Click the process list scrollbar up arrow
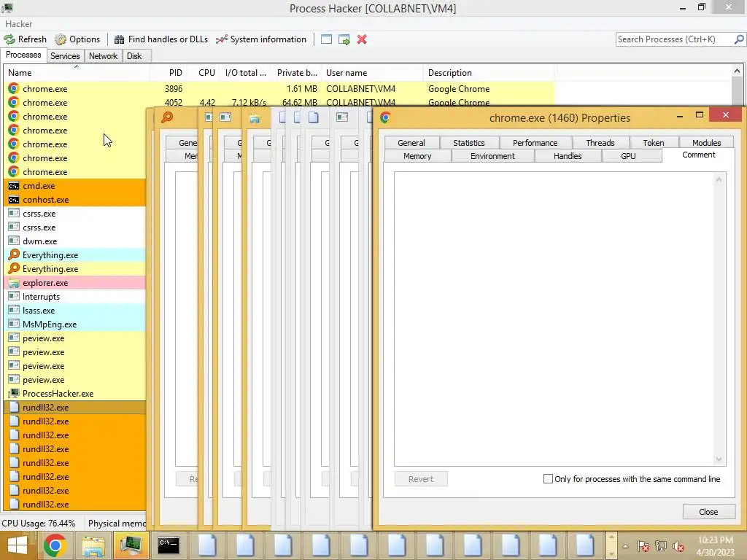 pyautogui.click(x=737, y=71)
